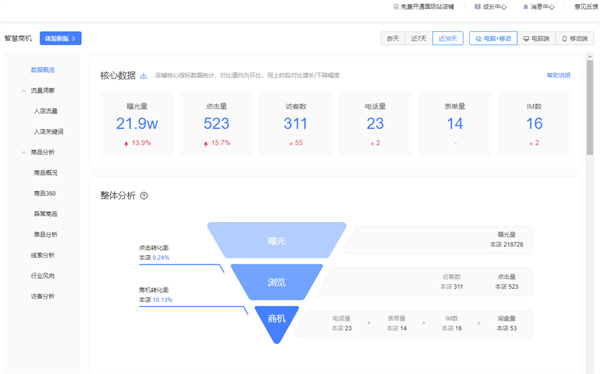This screenshot has width=600, height=374.
Task: Click the 智慧商机 title
Action: coord(18,38)
